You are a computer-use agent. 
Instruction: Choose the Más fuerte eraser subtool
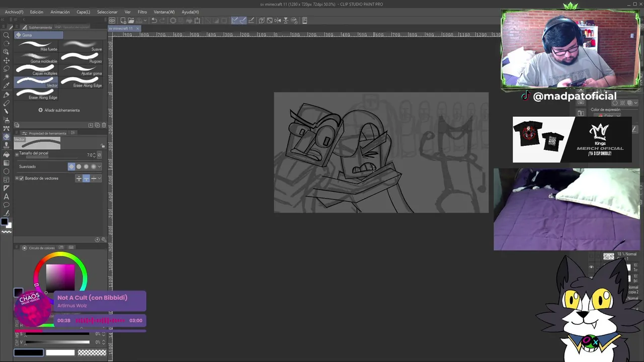[x=37, y=46]
